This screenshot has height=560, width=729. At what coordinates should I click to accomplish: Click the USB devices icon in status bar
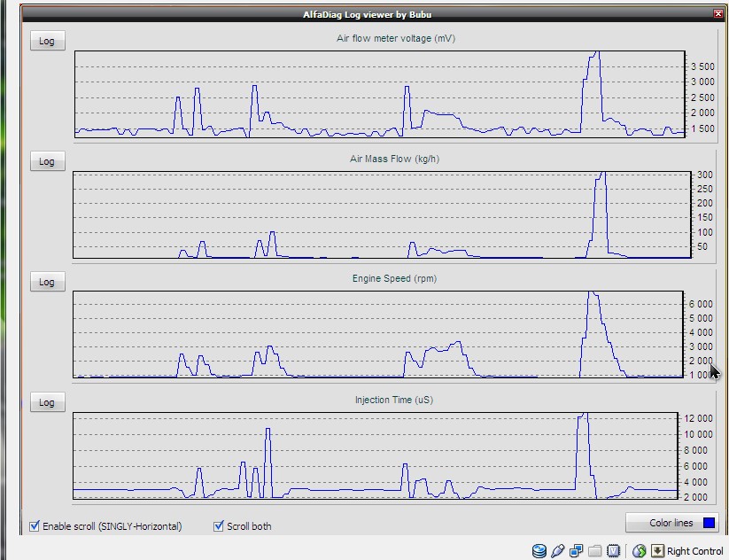coord(557,551)
